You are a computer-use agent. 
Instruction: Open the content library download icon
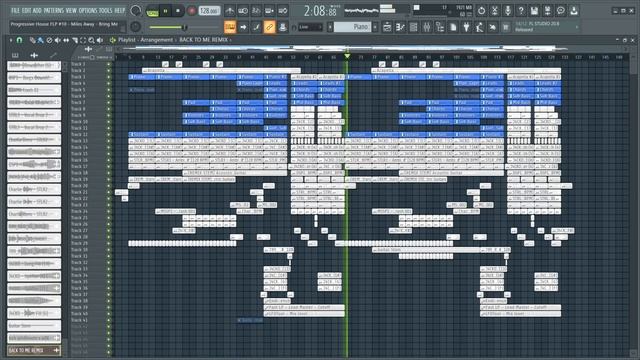574,11
